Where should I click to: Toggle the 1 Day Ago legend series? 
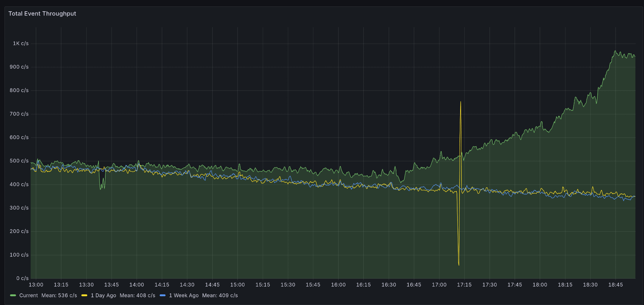tap(103, 295)
